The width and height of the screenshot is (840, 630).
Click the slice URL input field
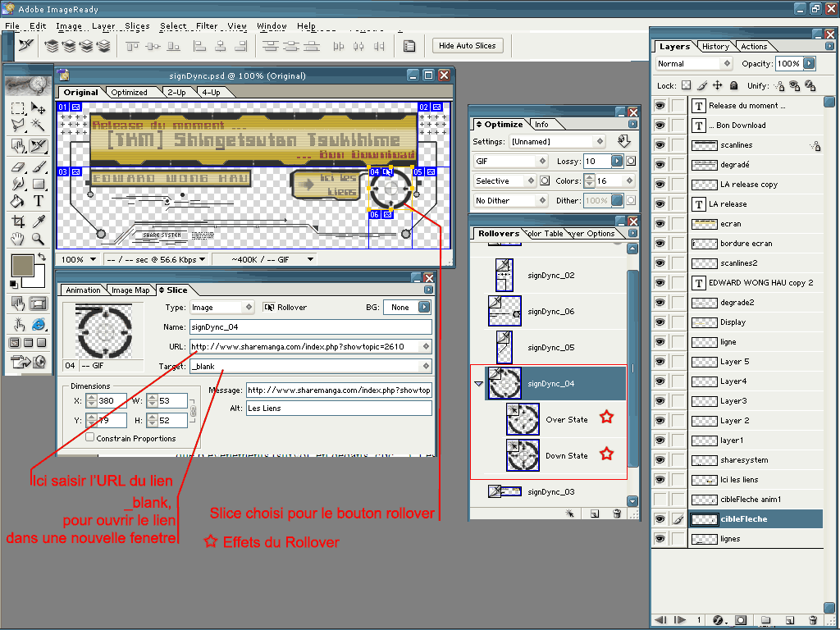pos(305,347)
